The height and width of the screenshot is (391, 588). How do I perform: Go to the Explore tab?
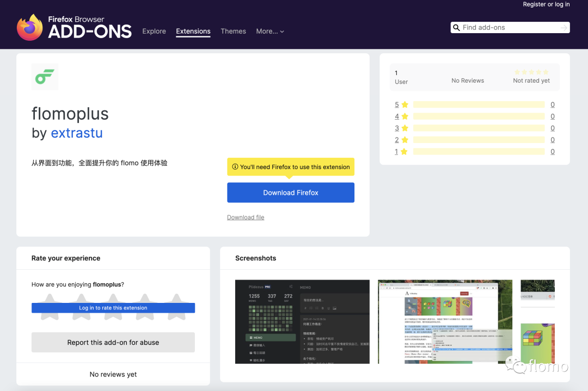pyautogui.click(x=154, y=32)
